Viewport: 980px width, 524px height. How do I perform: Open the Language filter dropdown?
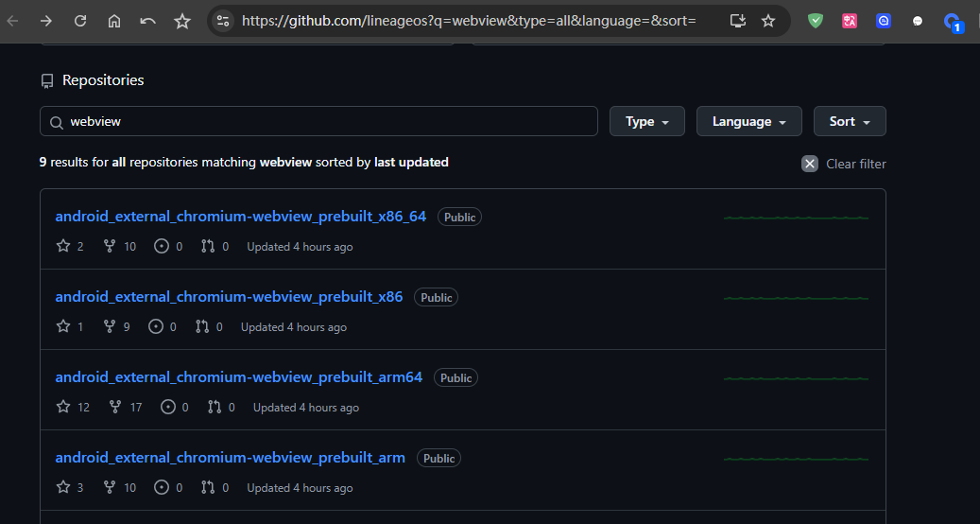(x=748, y=121)
